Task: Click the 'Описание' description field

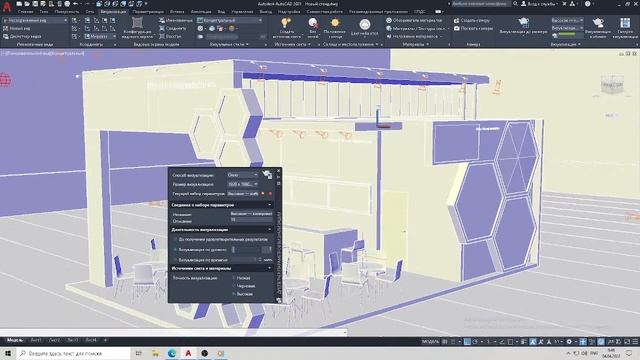Action: (x=251, y=220)
